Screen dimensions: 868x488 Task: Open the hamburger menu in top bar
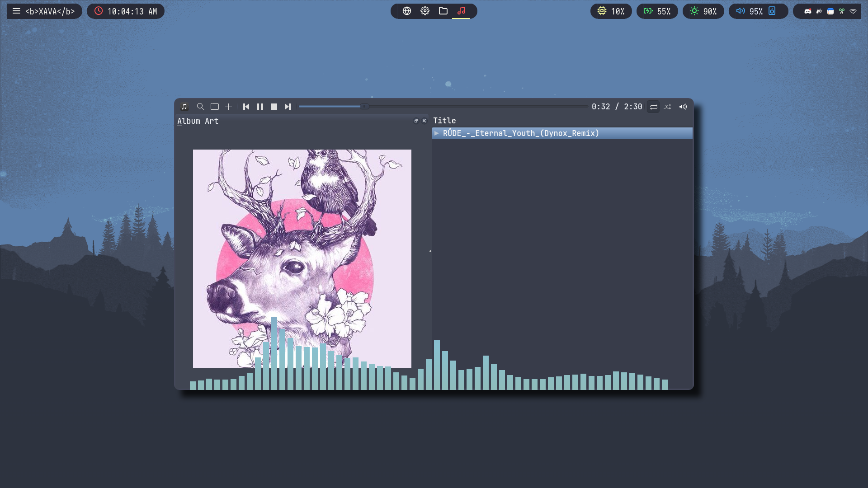[16, 11]
